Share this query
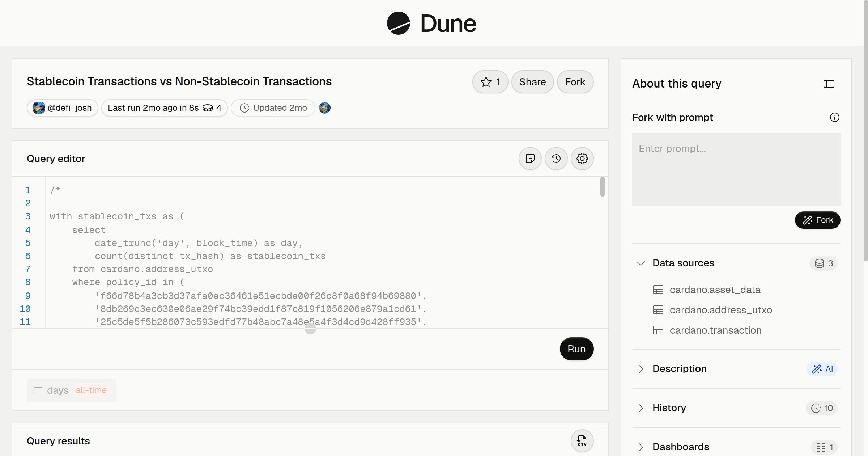Screen dimensions: 868x456 [x=532, y=82]
